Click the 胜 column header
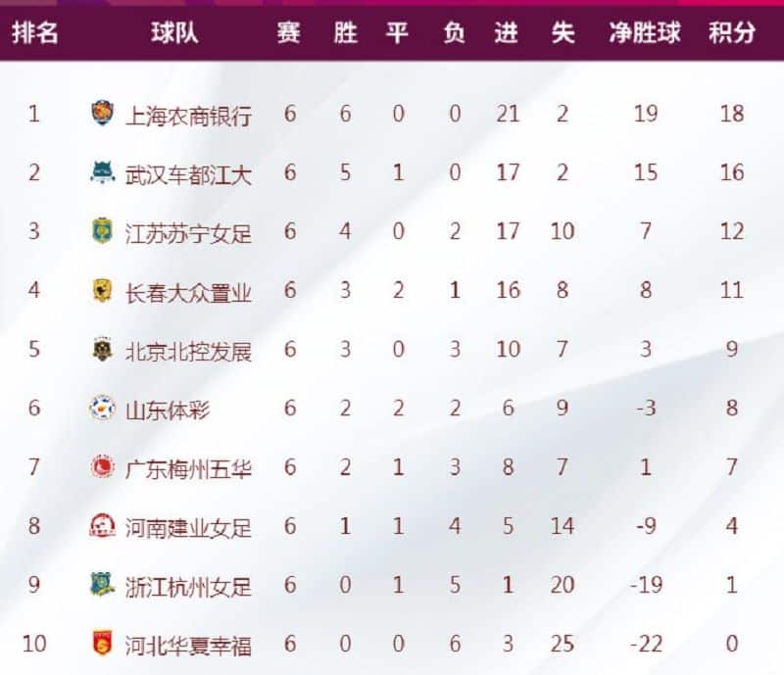The height and width of the screenshot is (675, 784). 345,33
